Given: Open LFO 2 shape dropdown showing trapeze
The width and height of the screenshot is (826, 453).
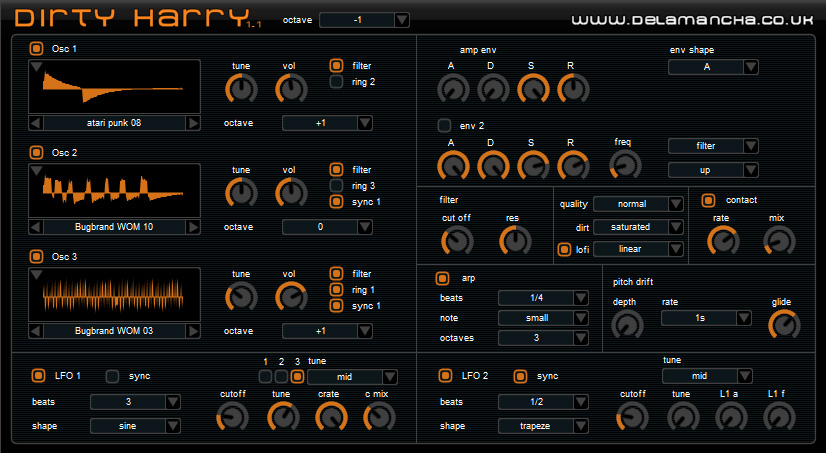Looking at the screenshot, I should (543, 426).
